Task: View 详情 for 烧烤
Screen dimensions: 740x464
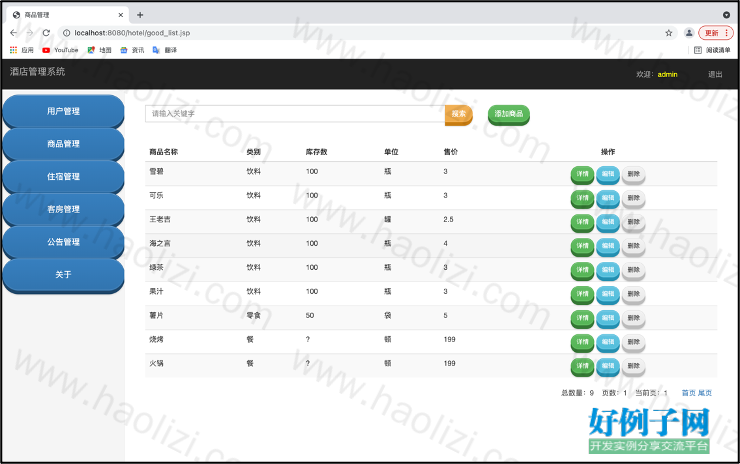Action: [582, 343]
